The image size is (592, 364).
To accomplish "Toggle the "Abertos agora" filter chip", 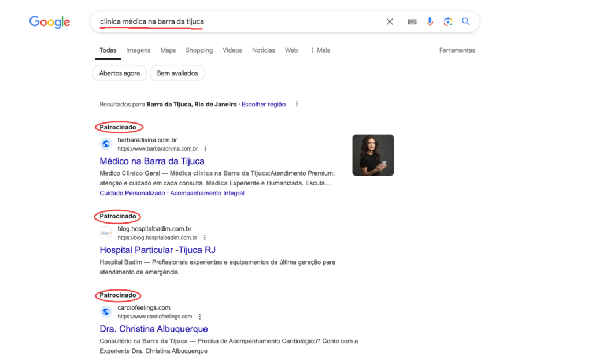I will [x=119, y=73].
